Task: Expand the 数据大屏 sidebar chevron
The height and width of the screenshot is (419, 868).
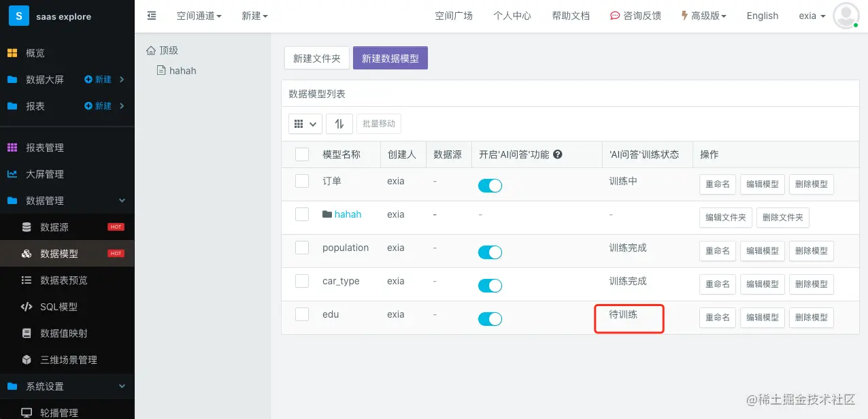Action: pyautogui.click(x=122, y=80)
